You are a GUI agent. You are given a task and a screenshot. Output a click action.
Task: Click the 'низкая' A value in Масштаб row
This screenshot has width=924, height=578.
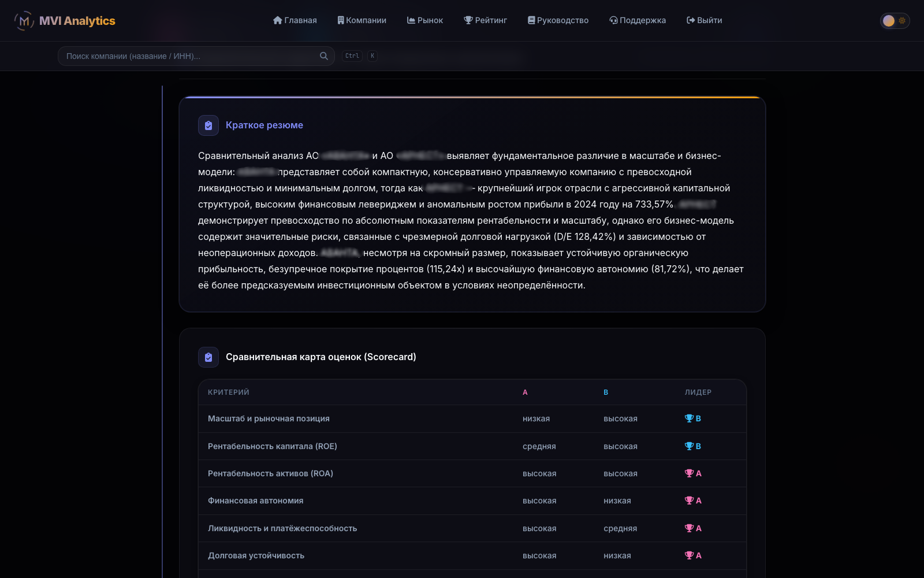[x=536, y=419]
